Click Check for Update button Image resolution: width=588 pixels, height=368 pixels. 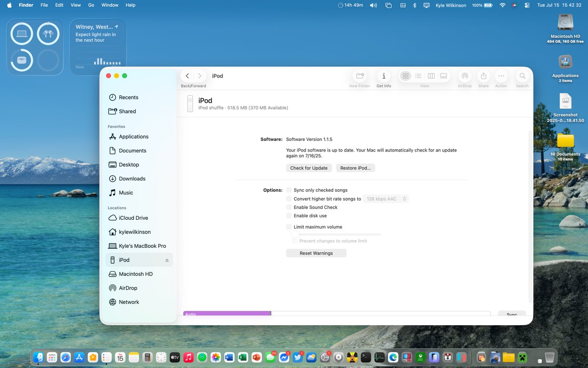coord(309,168)
